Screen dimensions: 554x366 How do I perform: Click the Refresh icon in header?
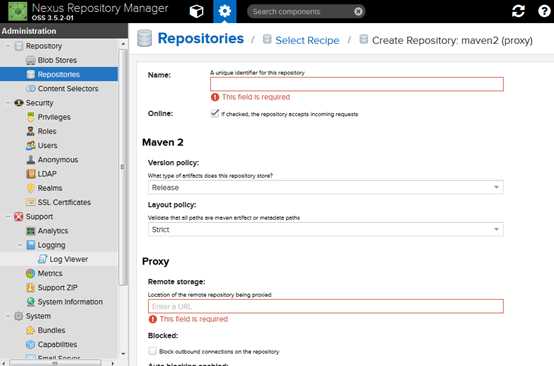518,11
